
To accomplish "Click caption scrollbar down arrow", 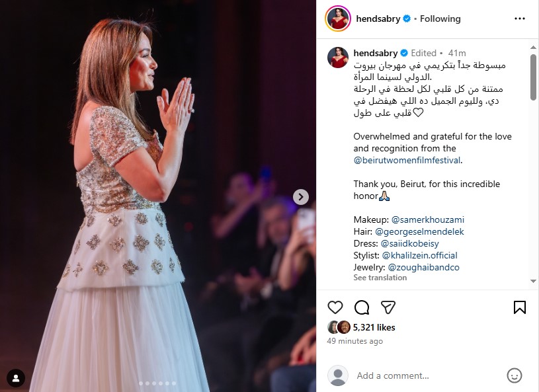I will (533, 281).
